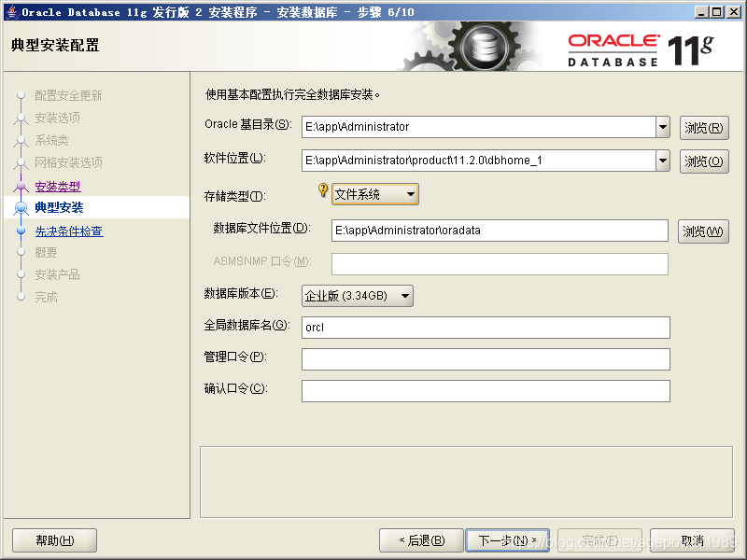Click 浏览(R) button for Oracle base
This screenshot has height=560, width=747.
704,128
